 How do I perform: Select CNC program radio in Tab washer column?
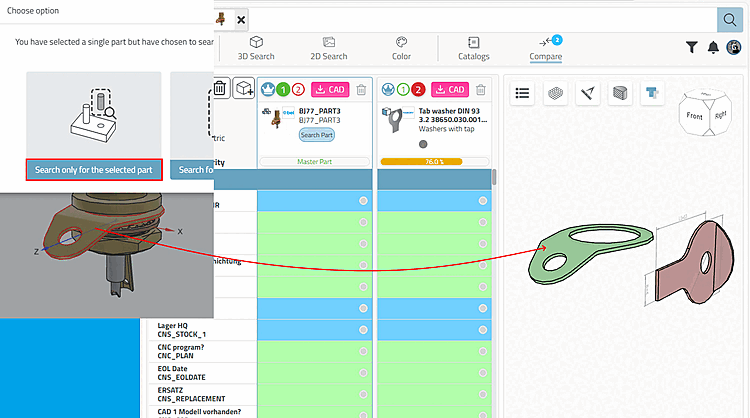pyautogui.click(x=483, y=351)
